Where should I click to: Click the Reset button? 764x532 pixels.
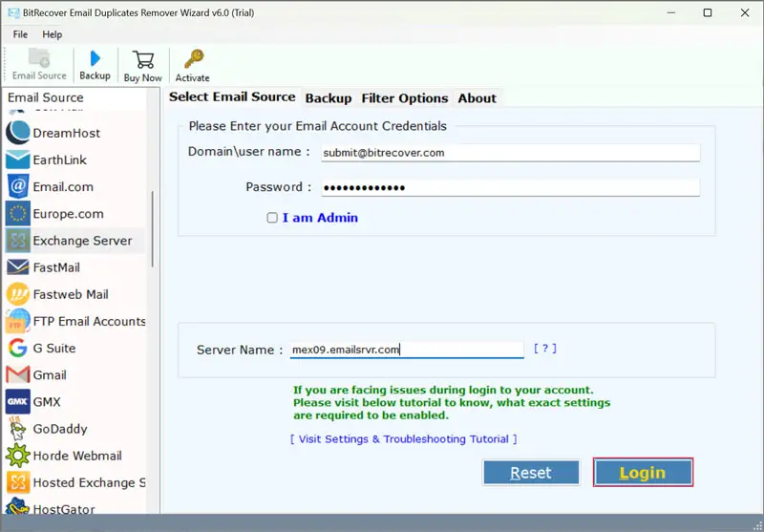[531, 472]
